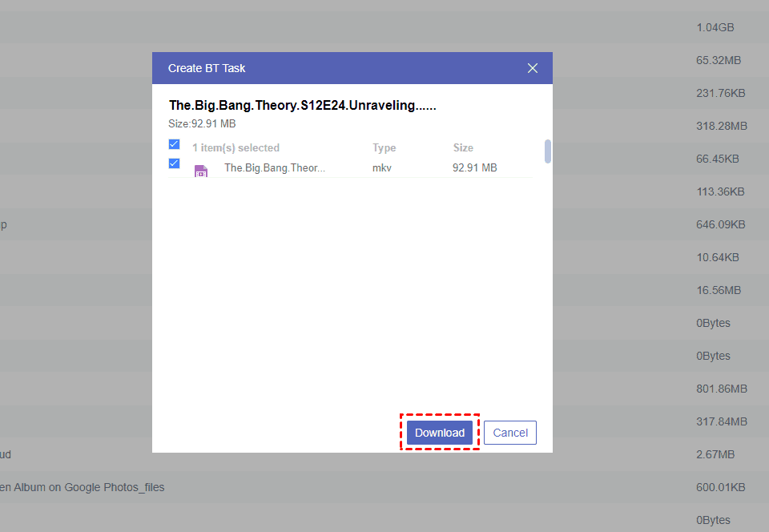The height and width of the screenshot is (532, 769).
Task: Click the dialog file list scrollbar
Action: tap(548, 151)
